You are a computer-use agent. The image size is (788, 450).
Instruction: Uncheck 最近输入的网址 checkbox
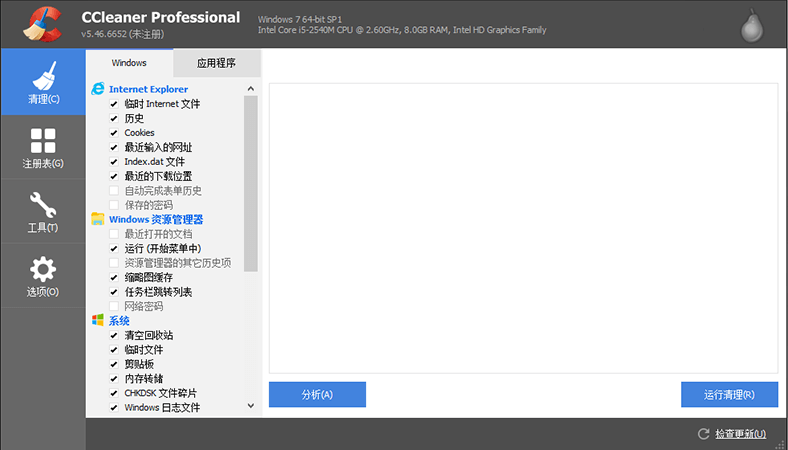pos(114,147)
